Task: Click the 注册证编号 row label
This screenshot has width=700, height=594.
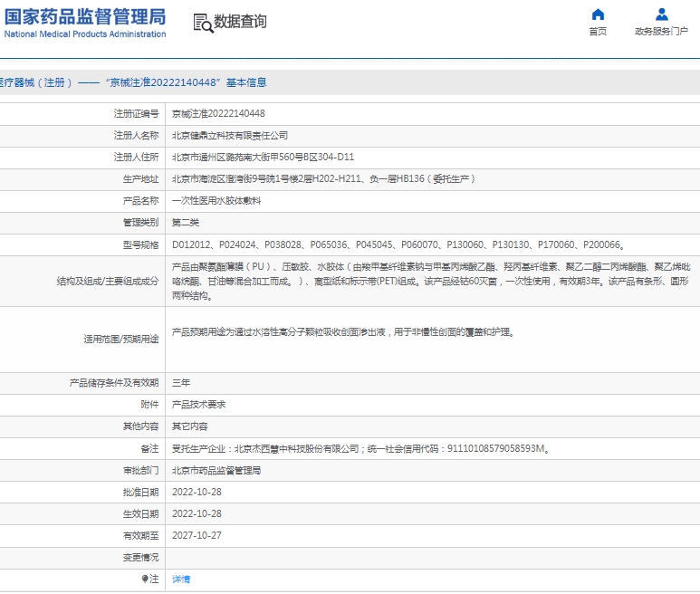Action: pyautogui.click(x=136, y=114)
